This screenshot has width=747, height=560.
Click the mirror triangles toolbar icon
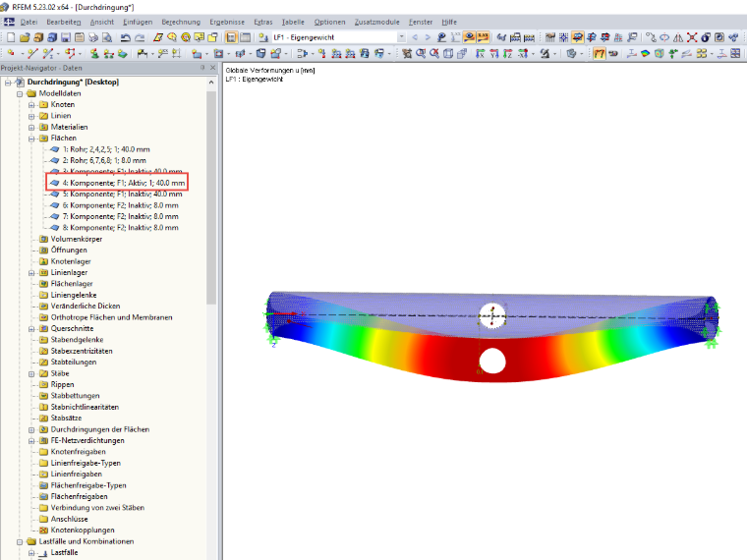point(678,37)
